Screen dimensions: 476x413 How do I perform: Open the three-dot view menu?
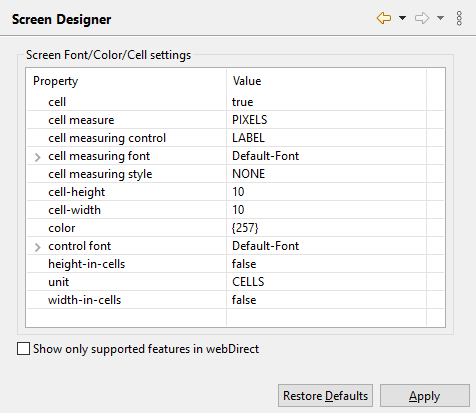pos(459,18)
